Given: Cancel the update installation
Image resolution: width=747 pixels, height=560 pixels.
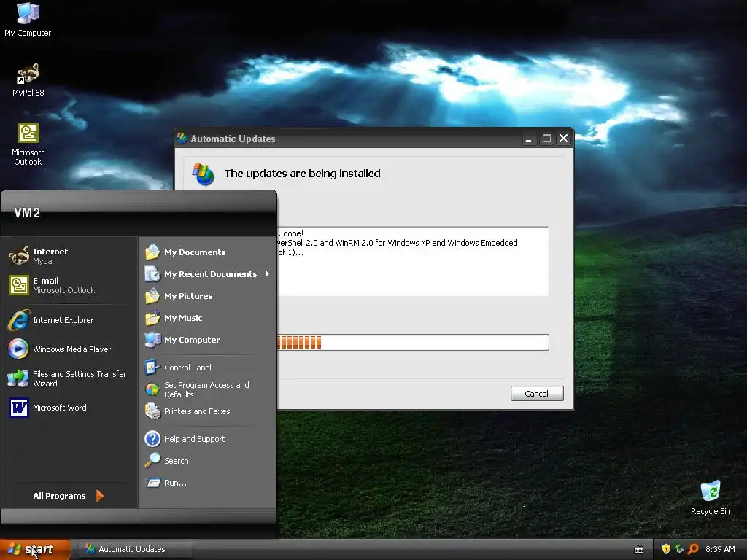Looking at the screenshot, I should 537,393.
